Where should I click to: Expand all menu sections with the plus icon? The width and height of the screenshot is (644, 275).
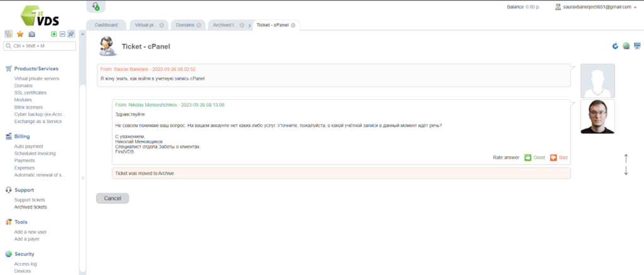(54, 34)
